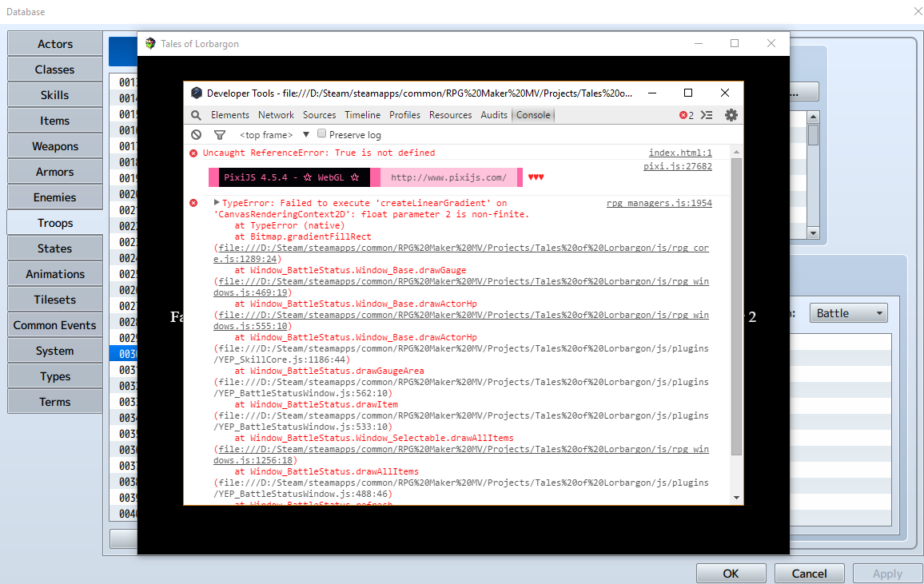Screen dimensions: 924x584
Task: Open the Enemies database tab
Action: tap(55, 197)
